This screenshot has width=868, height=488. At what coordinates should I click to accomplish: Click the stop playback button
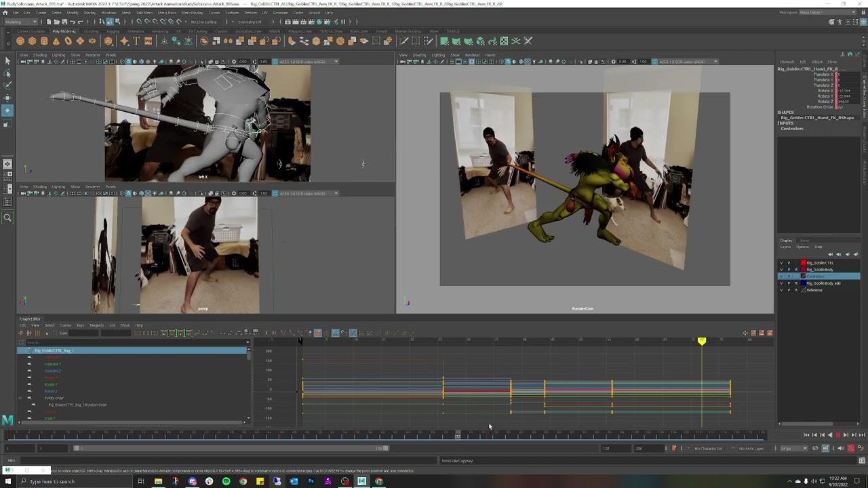point(837,435)
